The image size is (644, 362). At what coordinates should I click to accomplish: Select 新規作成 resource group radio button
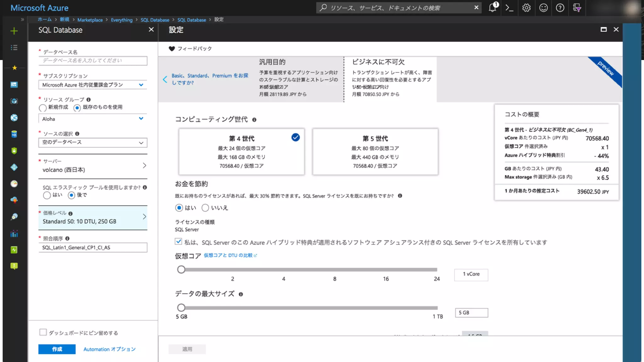43,108
